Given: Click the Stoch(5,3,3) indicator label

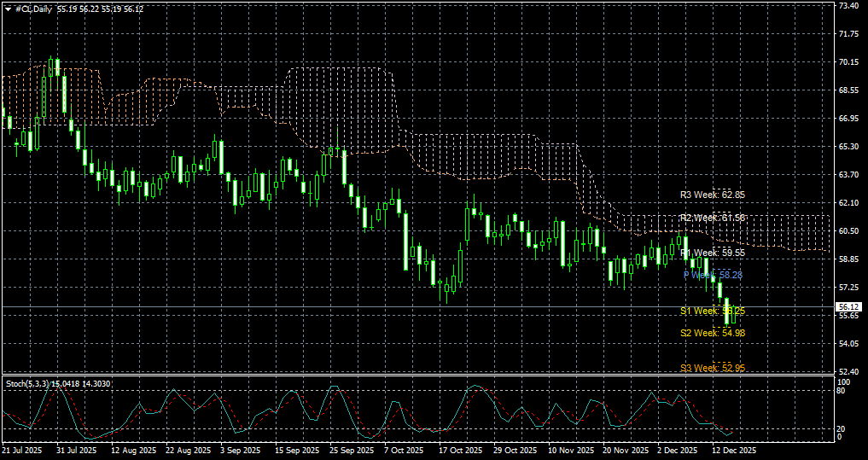Looking at the screenshot, I should click(26, 383).
